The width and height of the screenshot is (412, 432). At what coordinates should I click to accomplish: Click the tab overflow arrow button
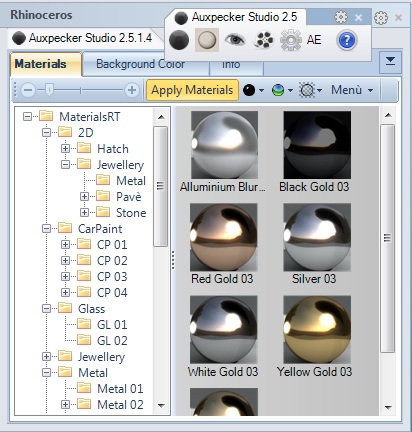click(x=390, y=62)
